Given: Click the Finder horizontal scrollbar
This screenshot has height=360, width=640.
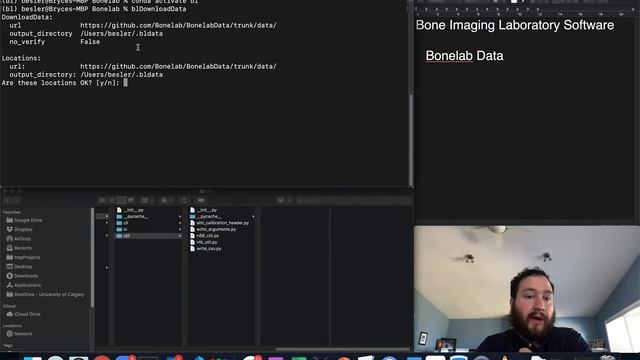Looking at the screenshot, I should (342, 349).
